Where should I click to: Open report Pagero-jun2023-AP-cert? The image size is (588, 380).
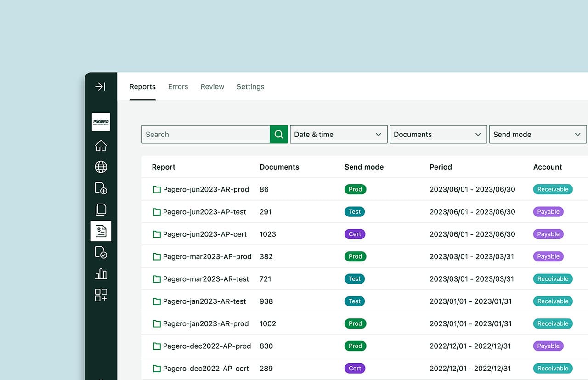point(205,234)
